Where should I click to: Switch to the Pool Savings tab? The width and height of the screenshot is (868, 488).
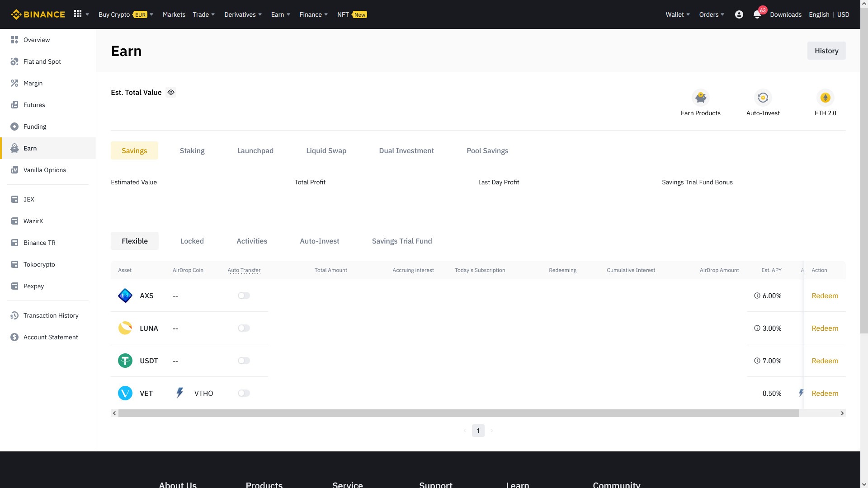pos(487,150)
